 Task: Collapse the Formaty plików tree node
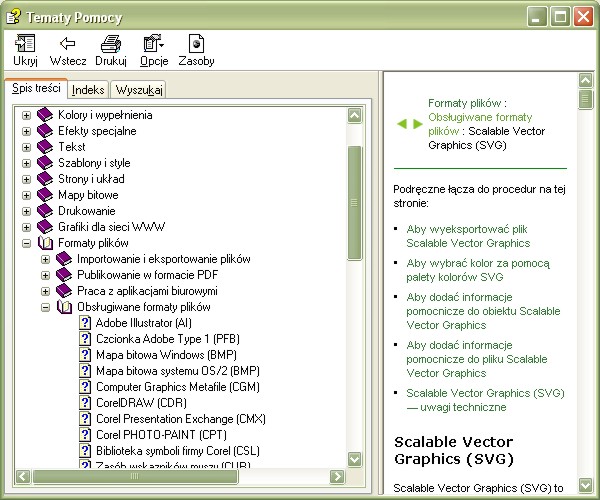(x=27, y=243)
